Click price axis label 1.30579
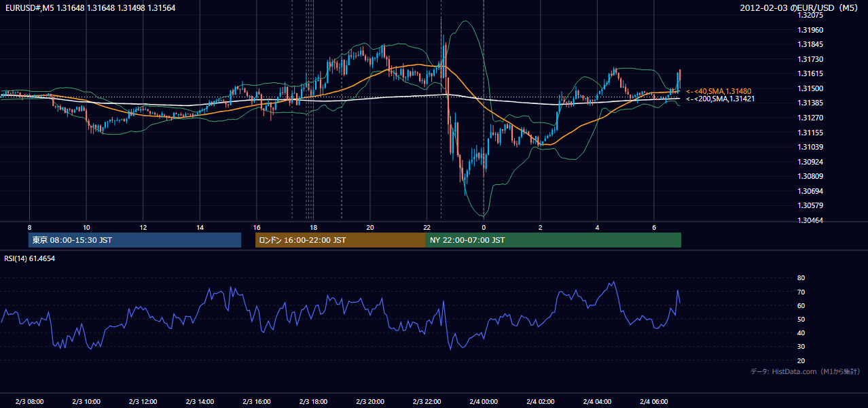Screen dimensions: 868x408 [x=810, y=205]
